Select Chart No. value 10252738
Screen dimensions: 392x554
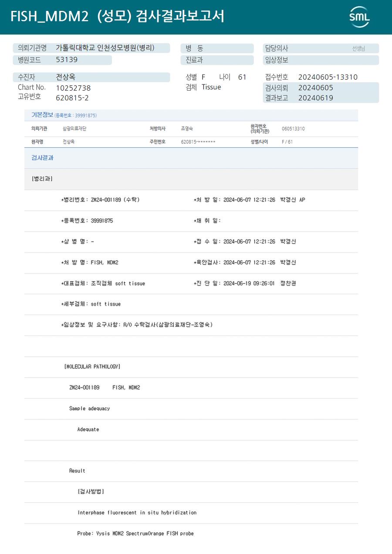pyautogui.click(x=73, y=88)
